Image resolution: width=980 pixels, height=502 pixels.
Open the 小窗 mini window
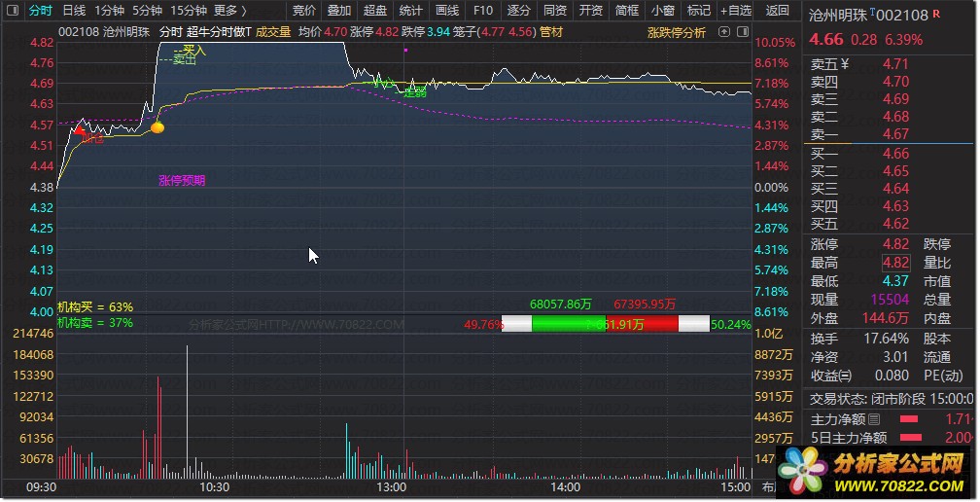pyautogui.click(x=662, y=11)
